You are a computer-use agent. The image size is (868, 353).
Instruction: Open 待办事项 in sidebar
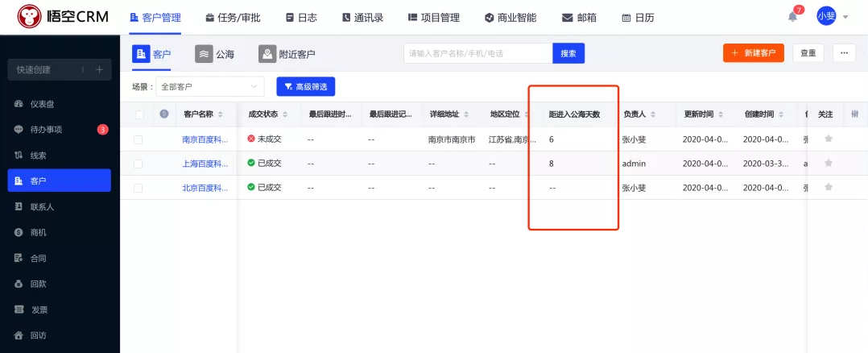coord(60,130)
